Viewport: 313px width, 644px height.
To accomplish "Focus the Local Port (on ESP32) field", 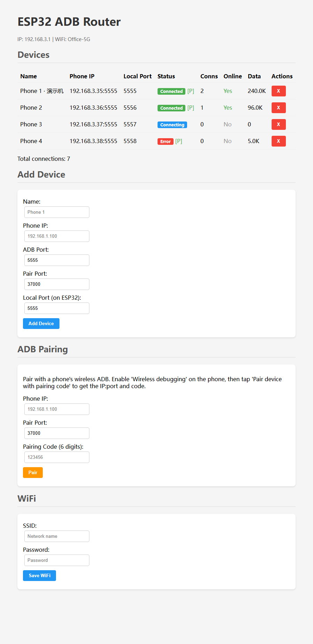I will pyautogui.click(x=57, y=308).
